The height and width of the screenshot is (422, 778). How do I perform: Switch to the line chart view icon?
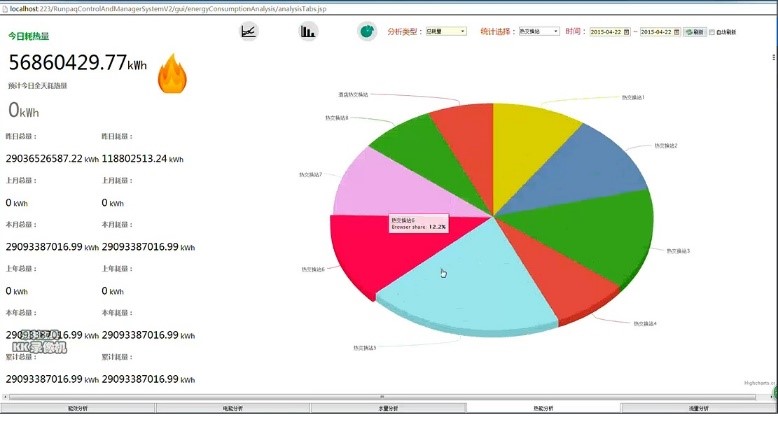[249, 31]
